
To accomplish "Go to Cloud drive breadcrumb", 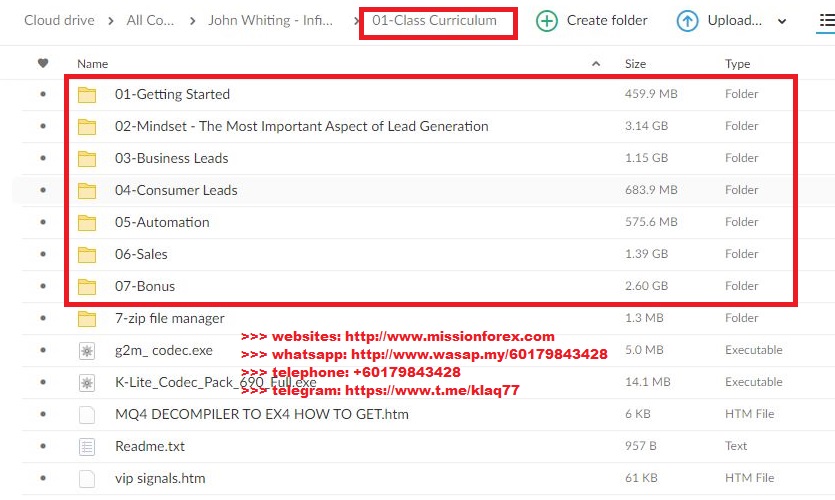I will 59,20.
